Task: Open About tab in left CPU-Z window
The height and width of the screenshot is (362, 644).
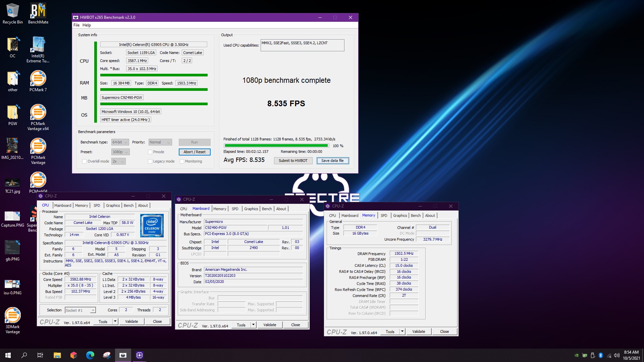Action: (x=143, y=205)
